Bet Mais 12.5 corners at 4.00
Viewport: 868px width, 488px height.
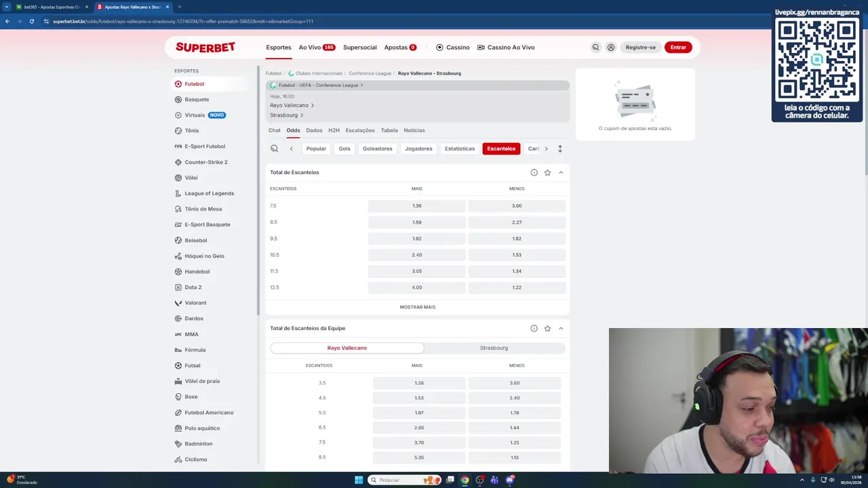417,287
